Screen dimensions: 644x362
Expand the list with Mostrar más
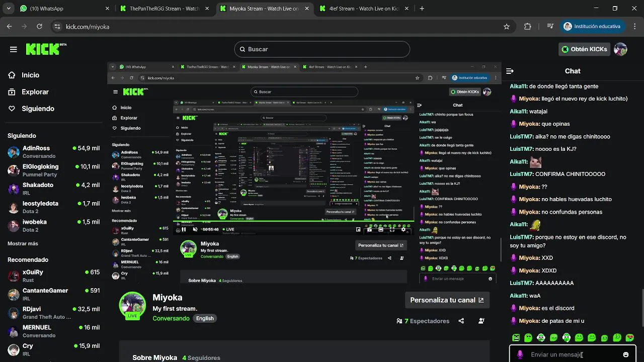[x=23, y=243]
